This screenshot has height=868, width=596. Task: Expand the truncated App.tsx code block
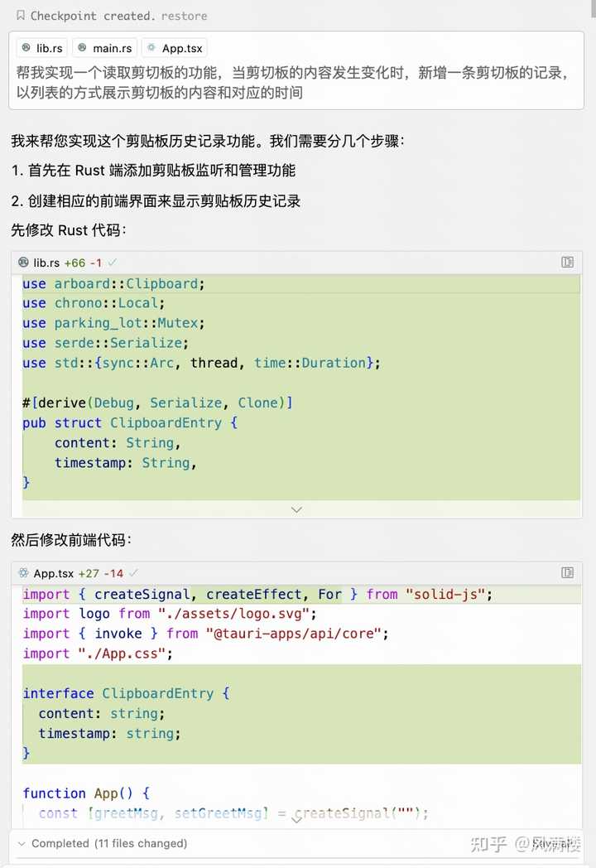point(296,819)
